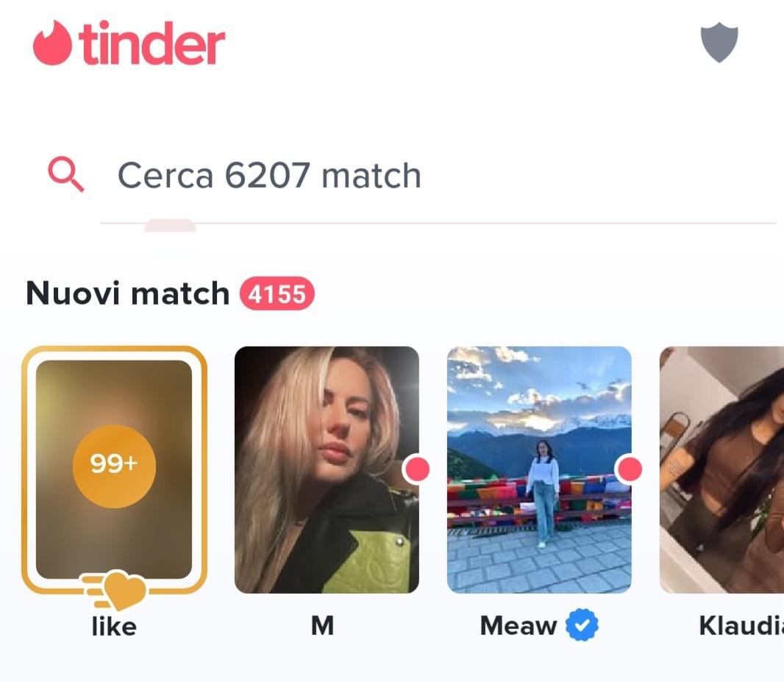Tap the Klaudia name label
Viewport: 784px width, 682px height.
pyautogui.click(x=741, y=625)
